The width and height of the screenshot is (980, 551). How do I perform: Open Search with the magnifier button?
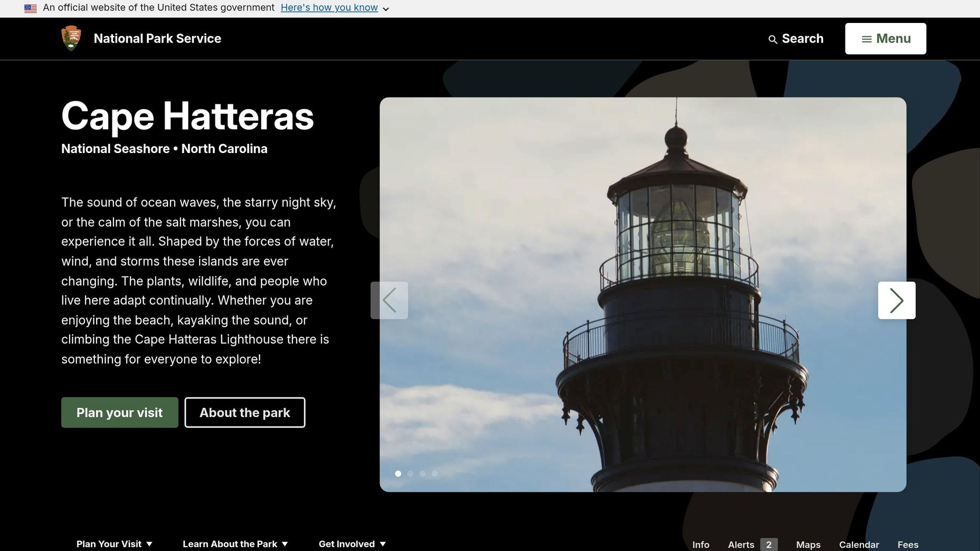(x=796, y=39)
